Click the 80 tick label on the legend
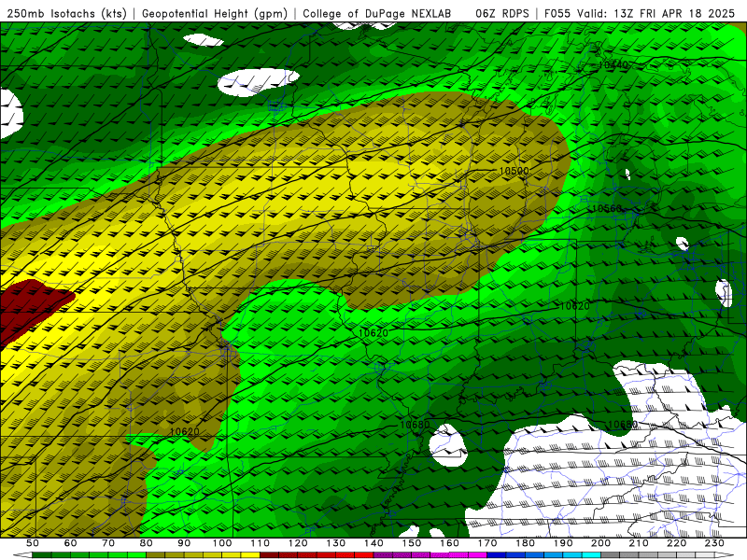The width and height of the screenshot is (747, 560). pos(147,543)
